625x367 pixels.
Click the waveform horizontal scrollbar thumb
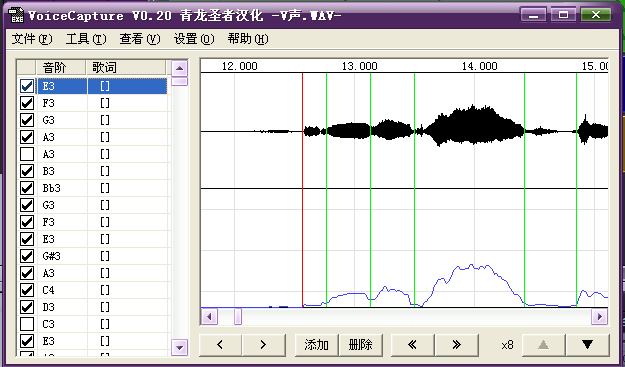238,317
